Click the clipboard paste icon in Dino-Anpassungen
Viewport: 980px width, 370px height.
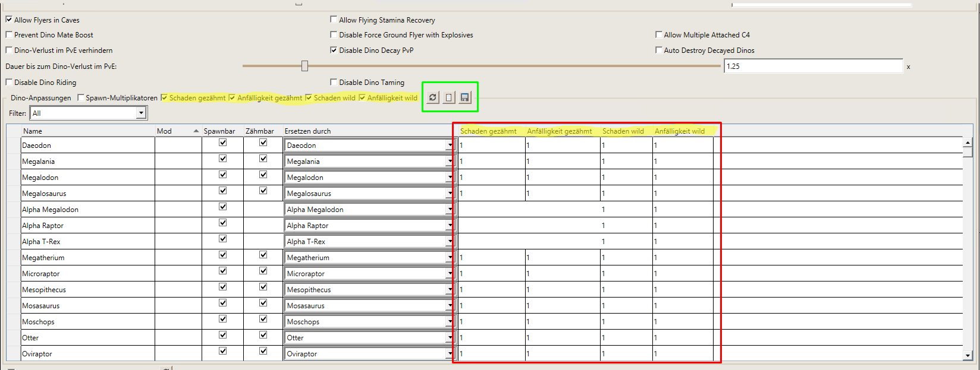(x=449, y=97)
